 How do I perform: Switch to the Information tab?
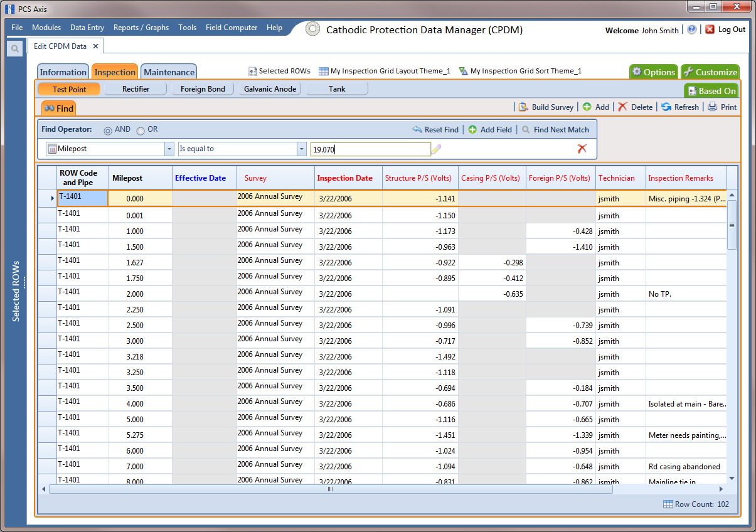pyautogui.click(x=63, y=72)
